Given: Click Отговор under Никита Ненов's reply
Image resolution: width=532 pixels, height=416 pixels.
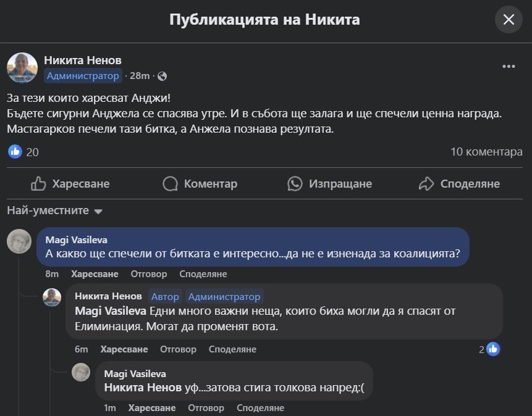Looking at the screenshot, I should point(178,349).
